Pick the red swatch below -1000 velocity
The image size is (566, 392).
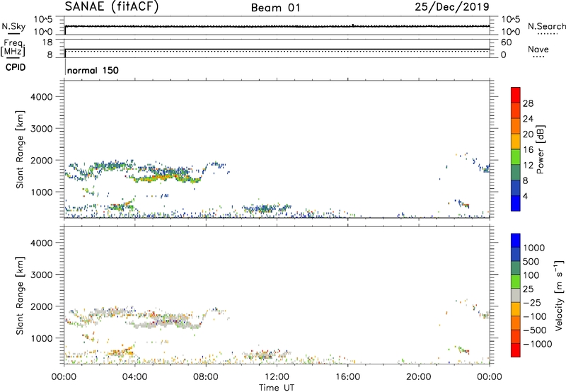pyautogui.click(x=516, y=350)
